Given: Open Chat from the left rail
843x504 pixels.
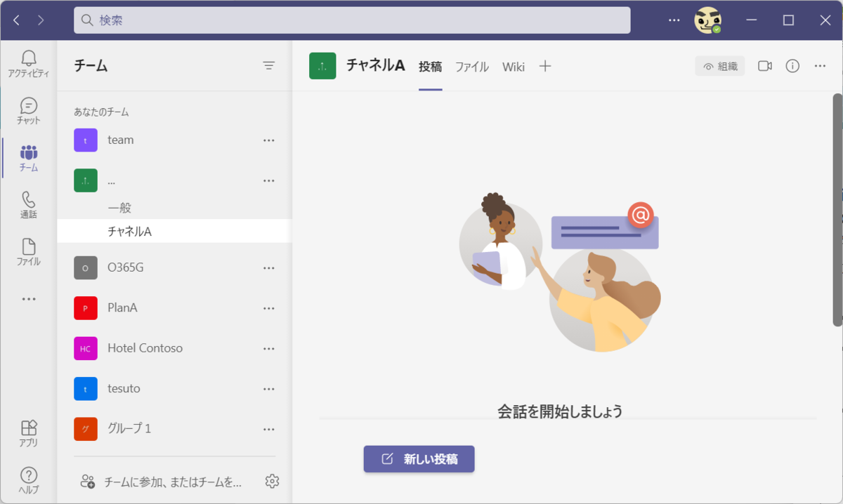Looking at the screenshot, I should pyautogui.click(x=29, y=112).
